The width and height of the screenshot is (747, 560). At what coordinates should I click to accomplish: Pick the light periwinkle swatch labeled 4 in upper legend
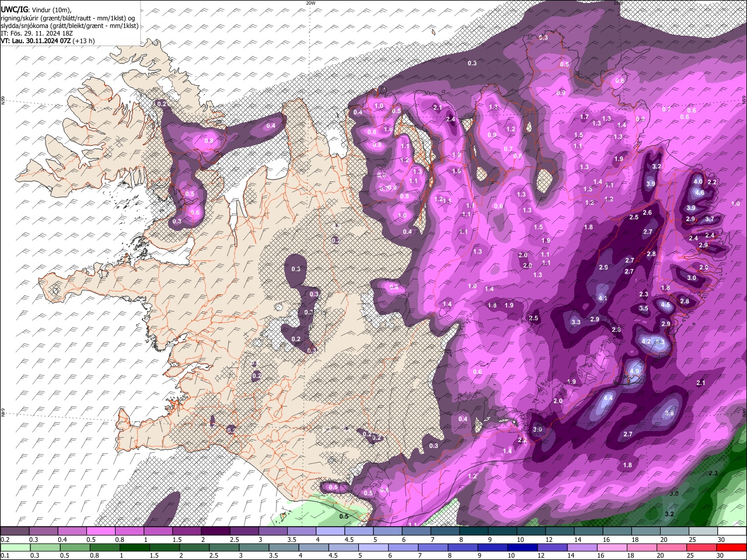point(331,531)
